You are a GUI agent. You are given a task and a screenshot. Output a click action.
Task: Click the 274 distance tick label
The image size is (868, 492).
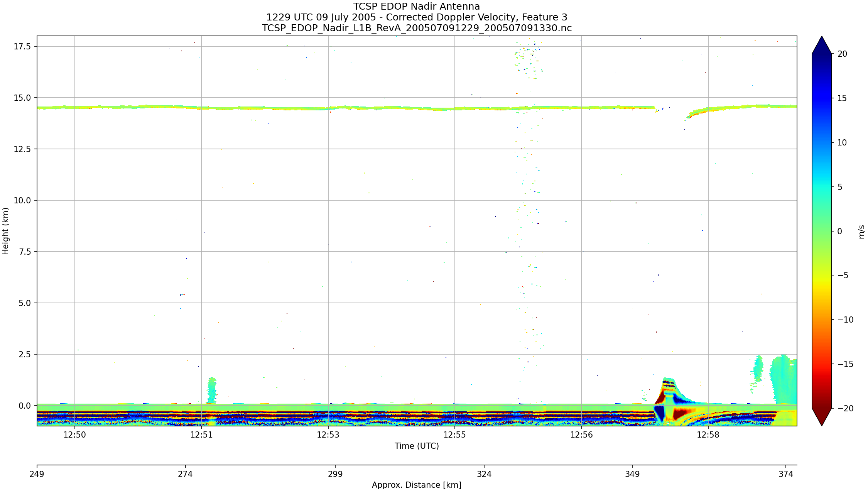pos(185,474)
